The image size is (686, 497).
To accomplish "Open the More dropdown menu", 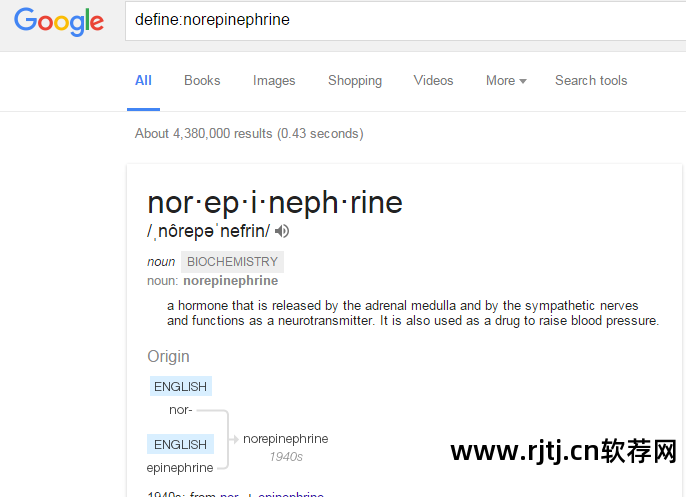I will coord(506,80).
